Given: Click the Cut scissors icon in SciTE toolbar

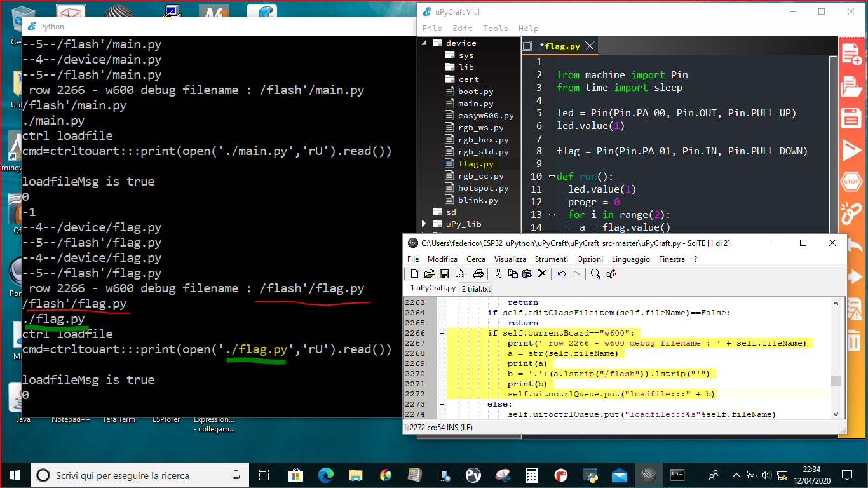Looking at the screenshot, I should tap(498, 274).
